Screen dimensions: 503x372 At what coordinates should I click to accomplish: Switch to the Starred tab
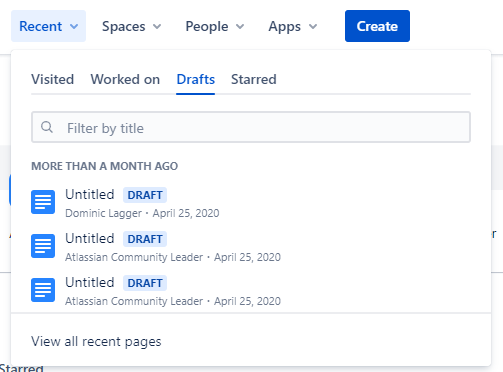tap(254, 79)
